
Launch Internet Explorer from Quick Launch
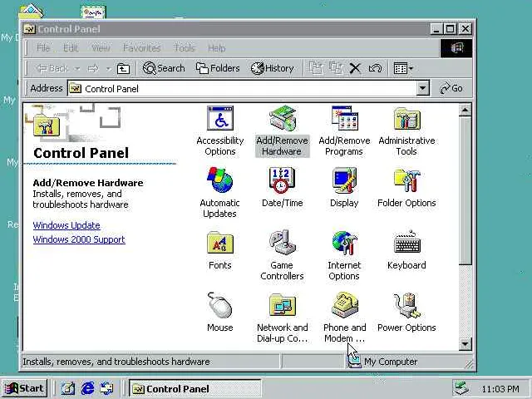coord(88,388)
